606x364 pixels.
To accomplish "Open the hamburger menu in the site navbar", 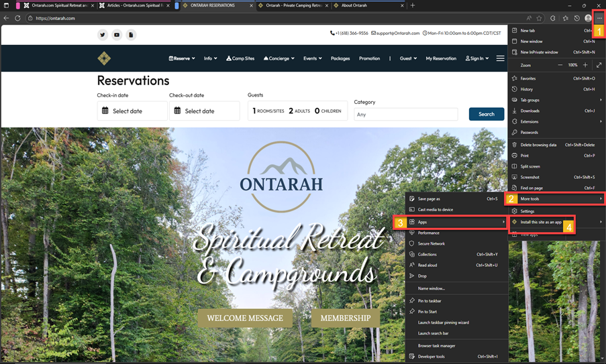I will pyautogui.click(x=500, y=58).
